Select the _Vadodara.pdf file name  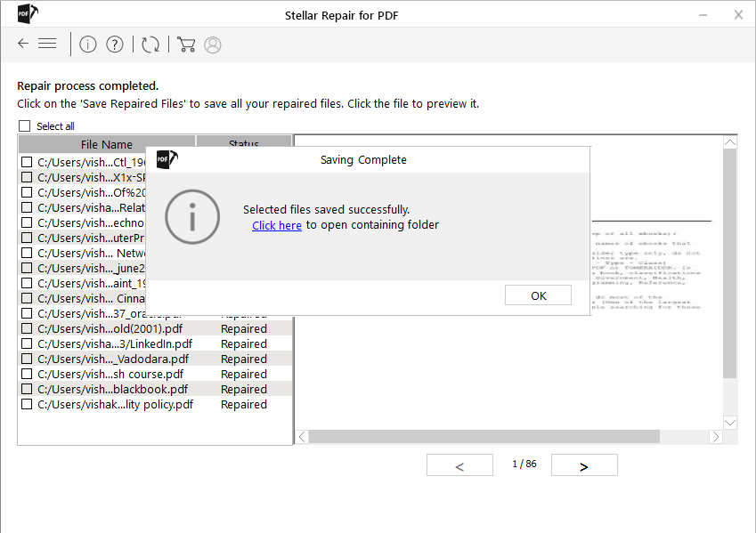[x=113, y=359]
